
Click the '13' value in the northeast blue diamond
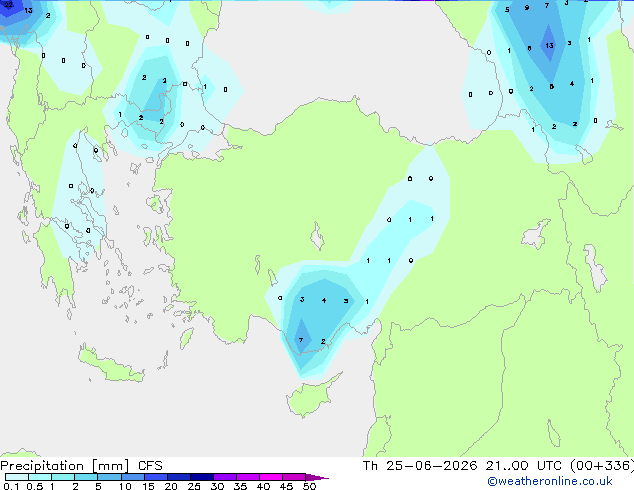pos(549,45)
